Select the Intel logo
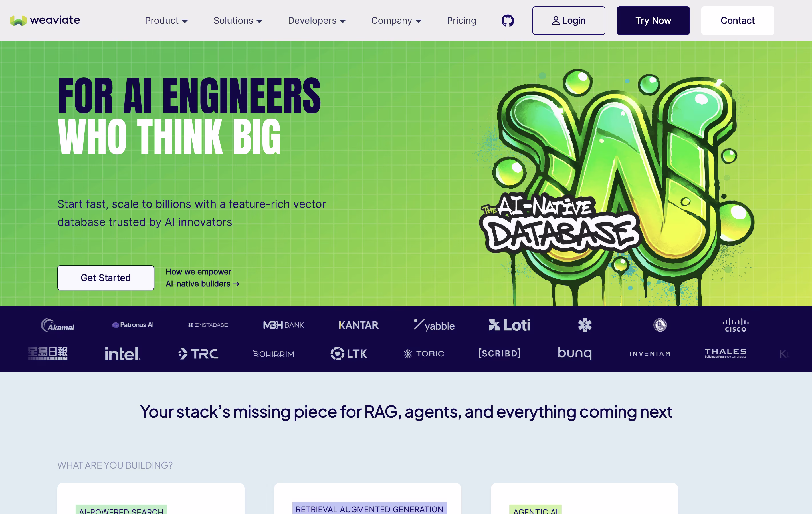This screenshot has width=812, height=514. click(x=122, y=354)
